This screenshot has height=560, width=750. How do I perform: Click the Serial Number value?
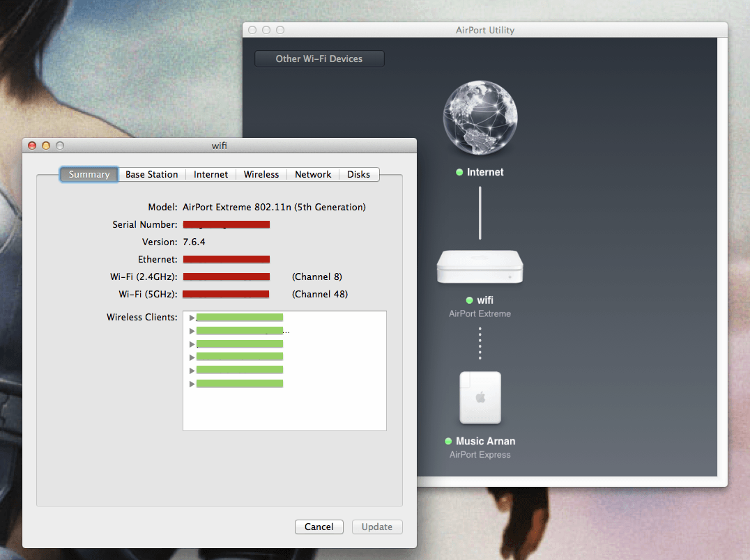click(227, 224)
